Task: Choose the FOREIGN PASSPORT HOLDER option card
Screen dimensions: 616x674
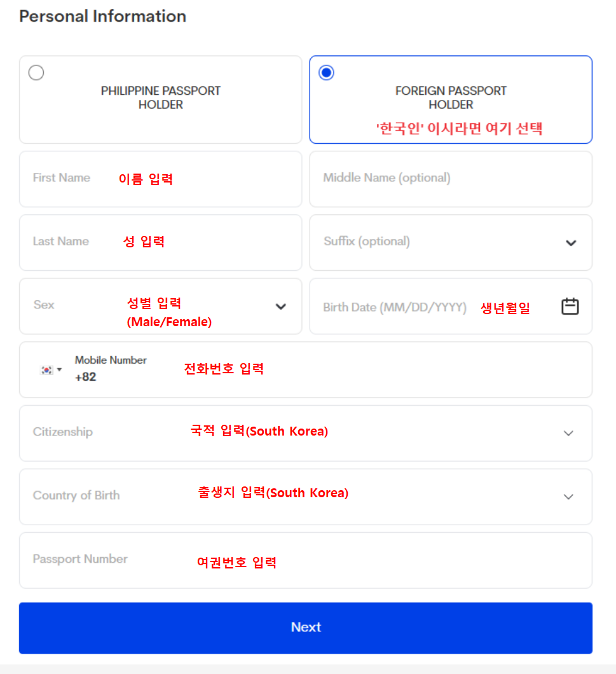Action: (451, 99)
